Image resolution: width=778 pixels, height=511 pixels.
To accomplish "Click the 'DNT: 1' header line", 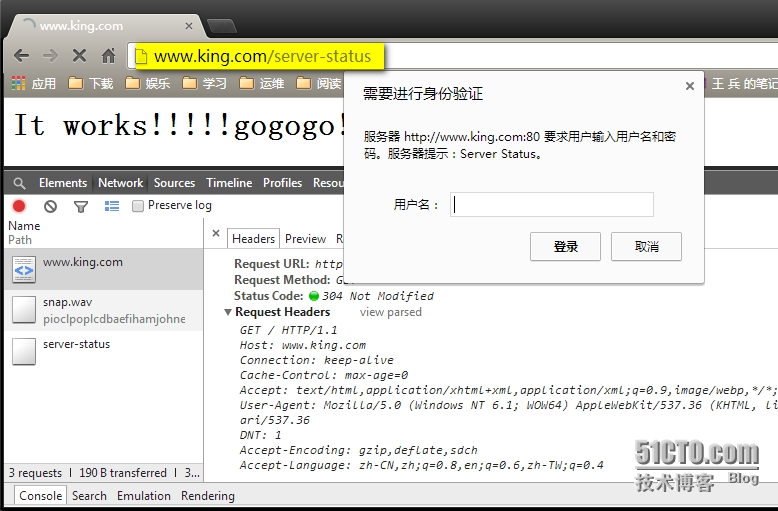I will click(x=260, y=435).
